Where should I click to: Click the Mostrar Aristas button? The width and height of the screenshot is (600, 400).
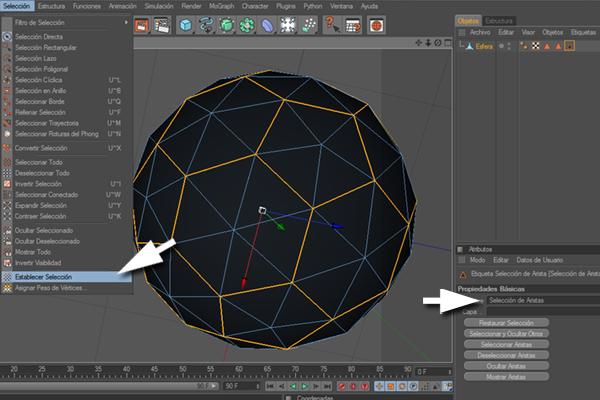coord(506,377)
